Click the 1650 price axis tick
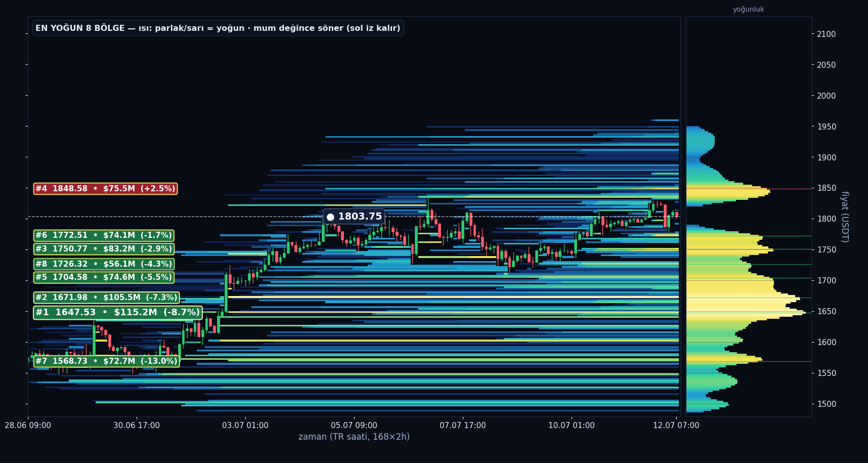 (x=827, y=311)
